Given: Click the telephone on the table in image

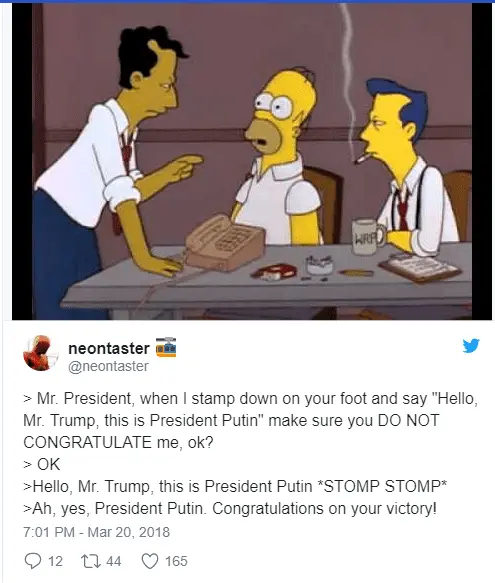Looking at the screenshot, I should 224,242.
